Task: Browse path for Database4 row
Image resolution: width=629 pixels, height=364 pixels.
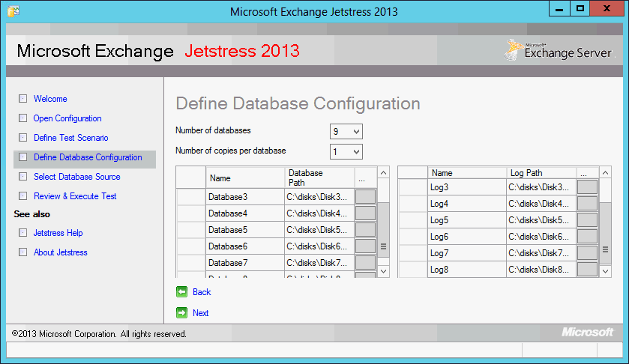Action: coord(365,213)
